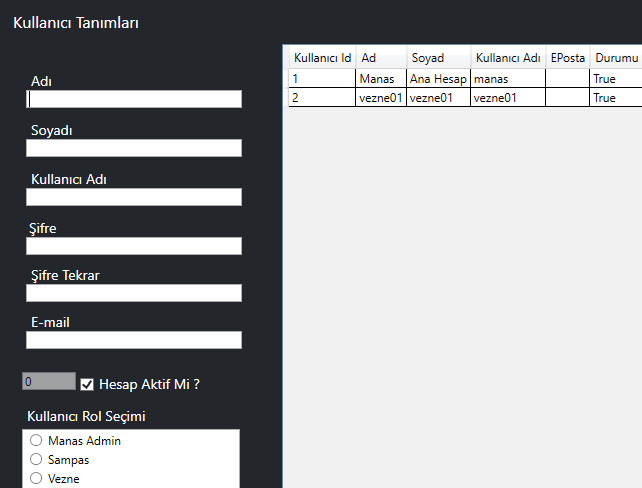
Task: Click the Durumu column header
Action: (616, 58)
